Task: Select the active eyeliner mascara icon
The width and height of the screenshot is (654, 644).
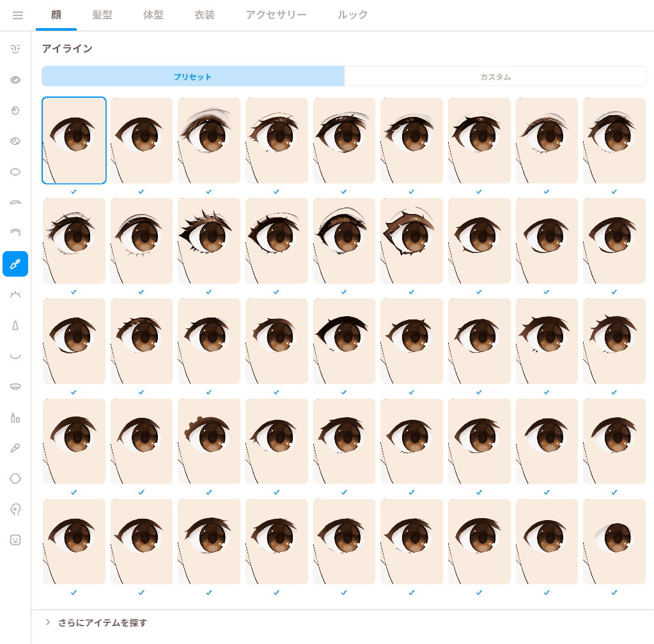Action: tap(15, 264)
